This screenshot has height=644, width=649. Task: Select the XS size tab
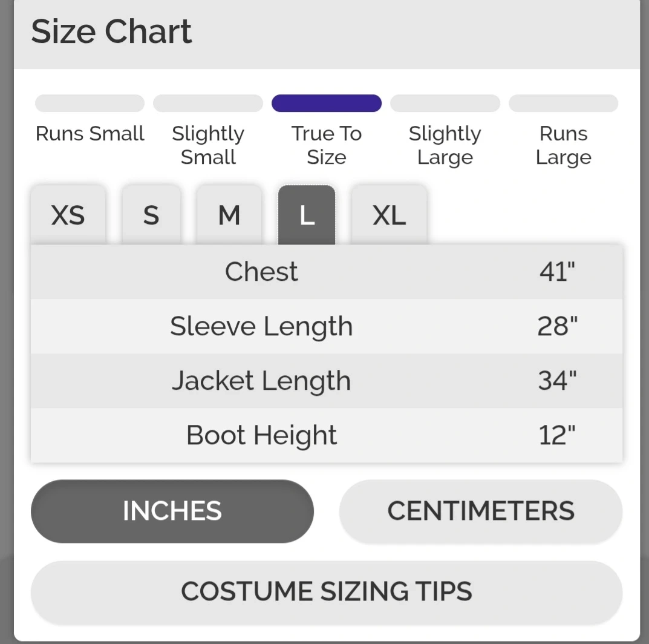(x=68, y=215)
